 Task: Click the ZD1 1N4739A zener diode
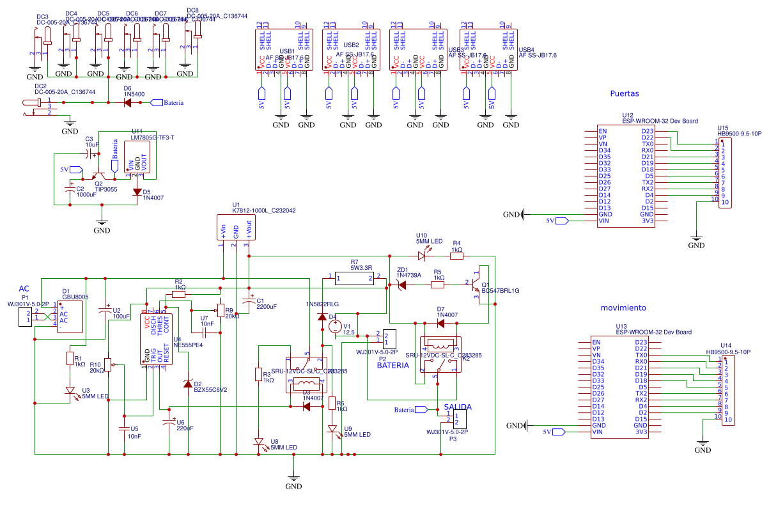tap(402, 286)
